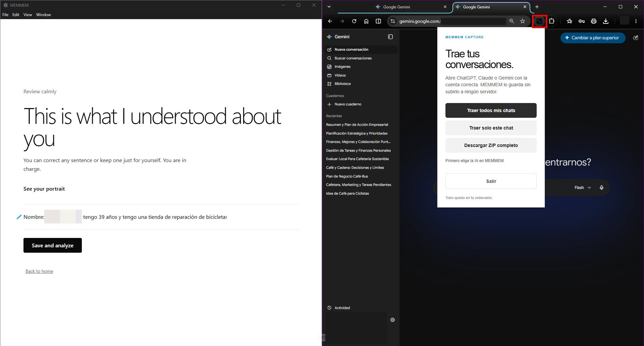This screenshot has height=346, width=644.
Task: Start a Nueva conversación in Gemini
Action: [x=361, y=50]
